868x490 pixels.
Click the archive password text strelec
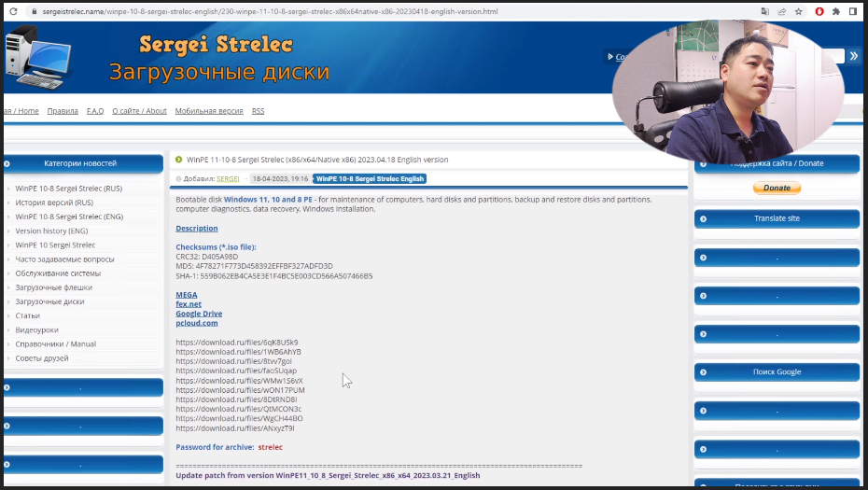coord(270,447)
